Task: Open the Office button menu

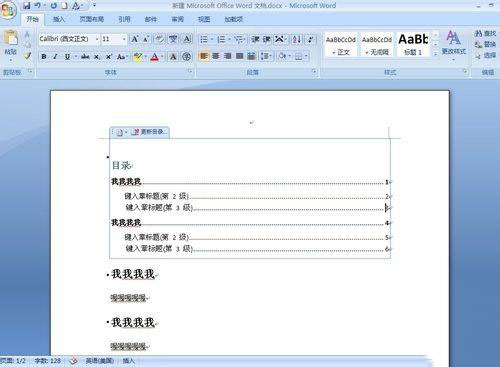Action: (8, 10)
